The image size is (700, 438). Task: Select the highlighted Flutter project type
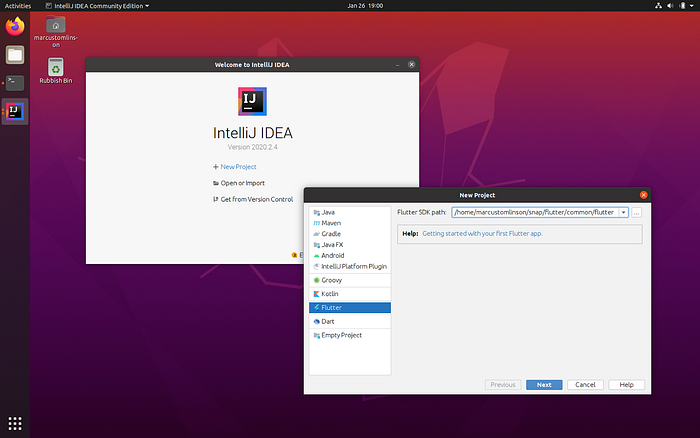350,308
